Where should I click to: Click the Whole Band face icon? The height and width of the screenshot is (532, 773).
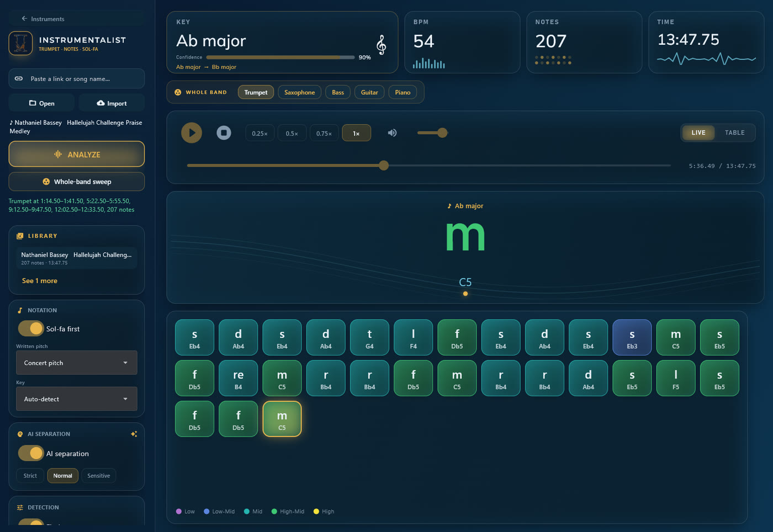(178, 93)
